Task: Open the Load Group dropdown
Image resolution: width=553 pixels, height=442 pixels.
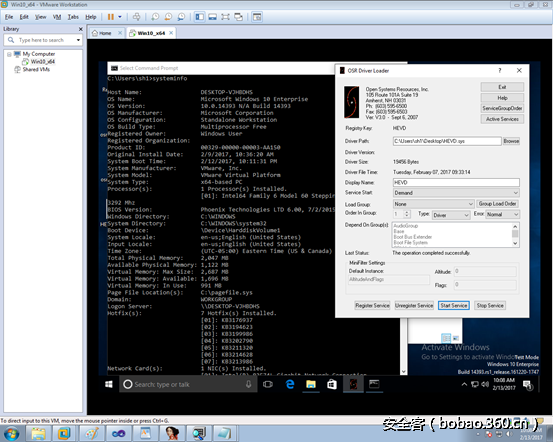Action: click(433, 204)
